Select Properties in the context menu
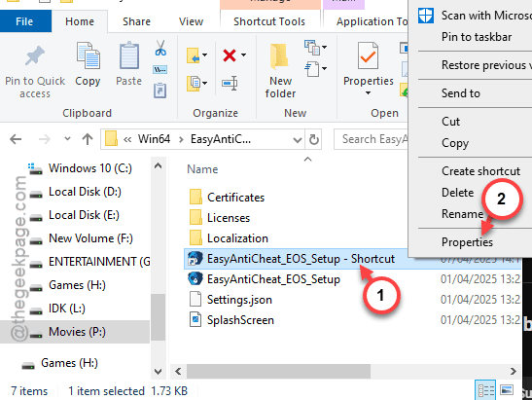 click(467, 242)
